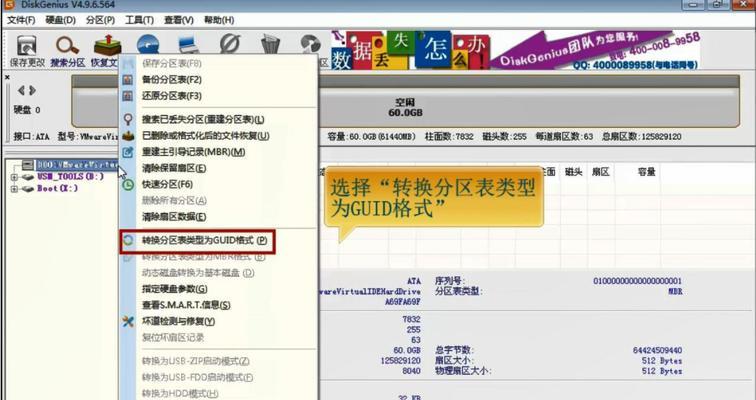Click the trash can Delete Partition toolbar icon
The height and width of the screenshot is (400, 756).
tap(270, 44)
